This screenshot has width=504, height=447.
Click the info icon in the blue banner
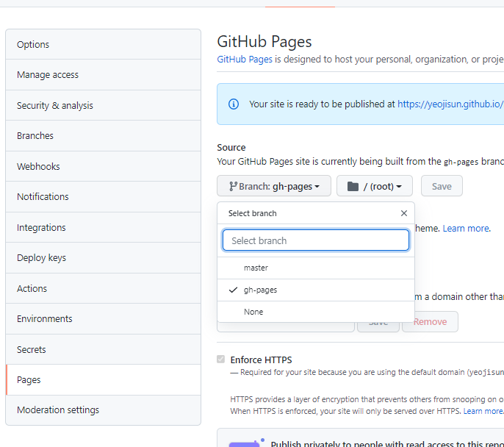(x=234, y=104)
